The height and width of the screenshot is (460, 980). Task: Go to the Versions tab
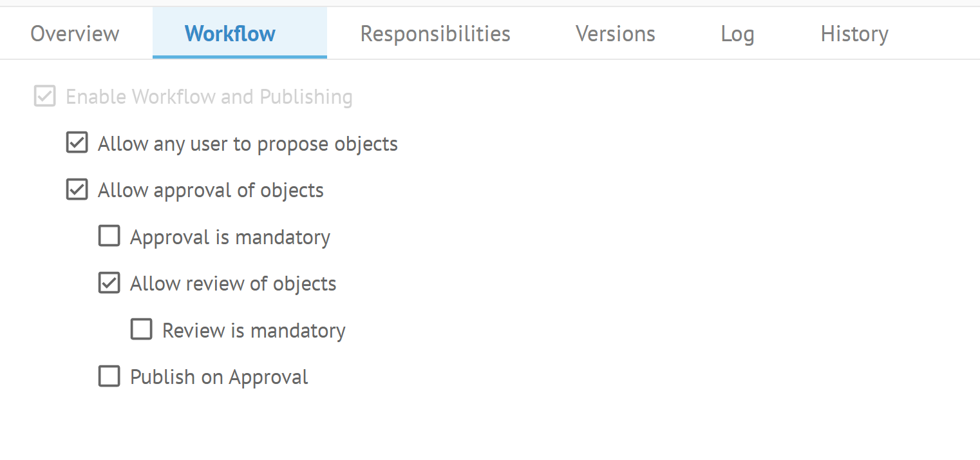[x=615, y=34]
